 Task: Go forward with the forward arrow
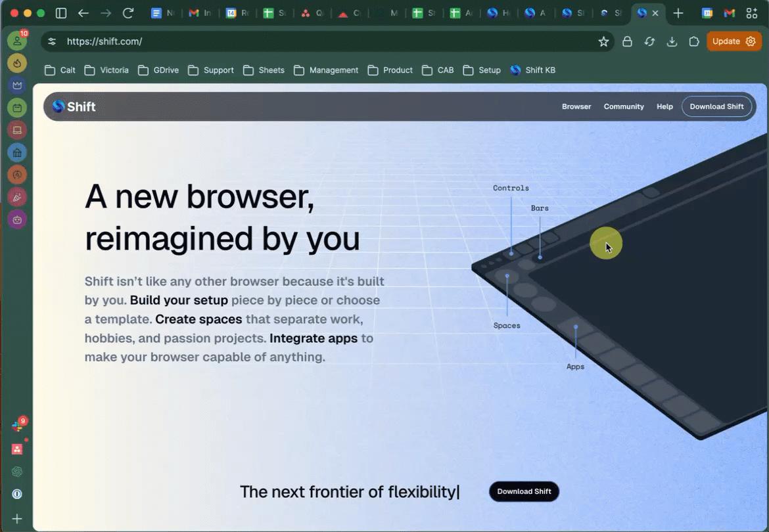pos(105,13)
